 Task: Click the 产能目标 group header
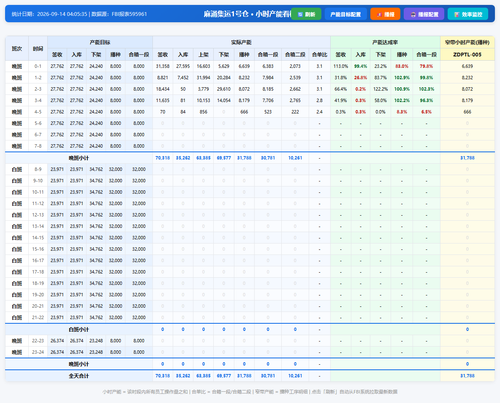100,42
